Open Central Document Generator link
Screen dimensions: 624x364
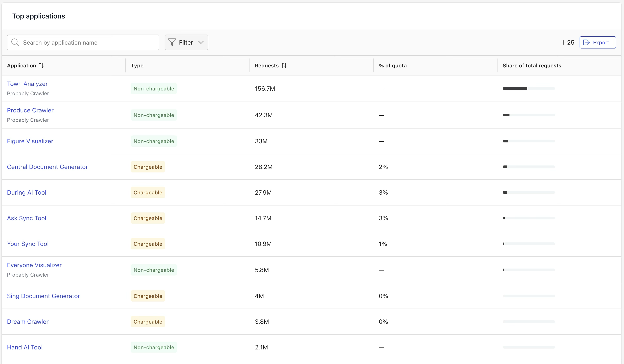[47, 167]
